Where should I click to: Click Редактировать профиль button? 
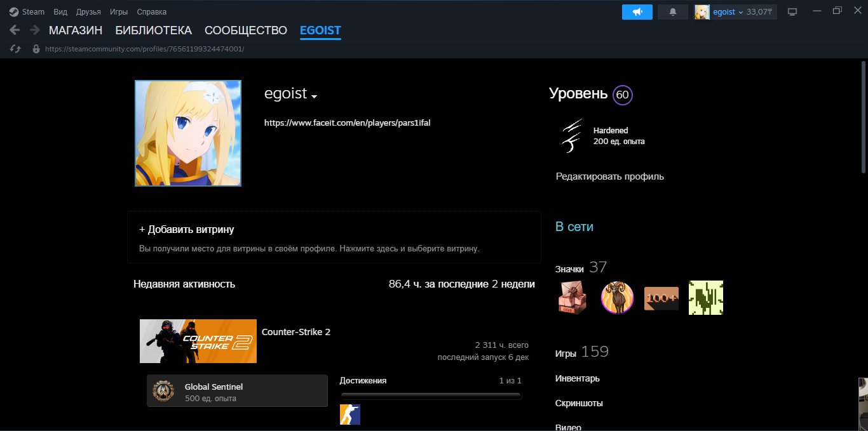click(609, 176)
